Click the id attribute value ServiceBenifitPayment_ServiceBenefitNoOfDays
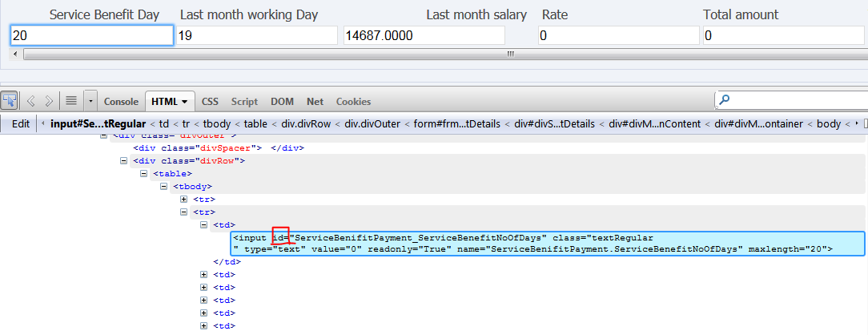The image size is (868, 335). click(x=418, y=237)
